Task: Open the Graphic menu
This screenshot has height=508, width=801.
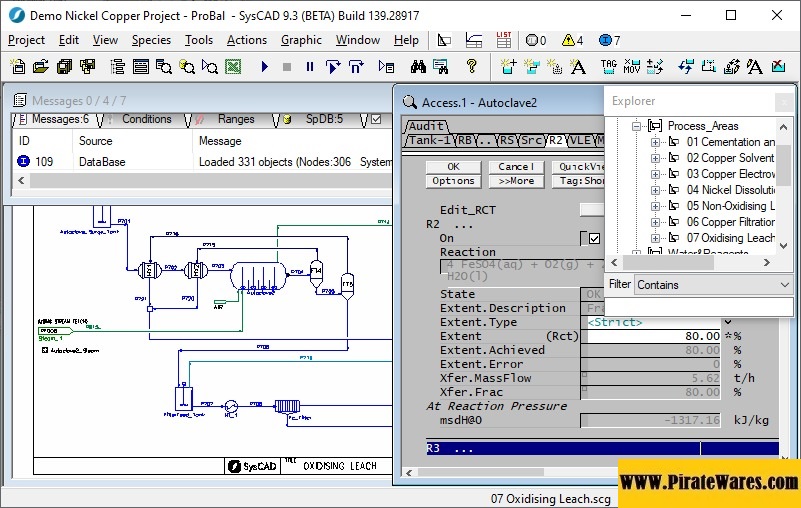Action: point(301,40)
